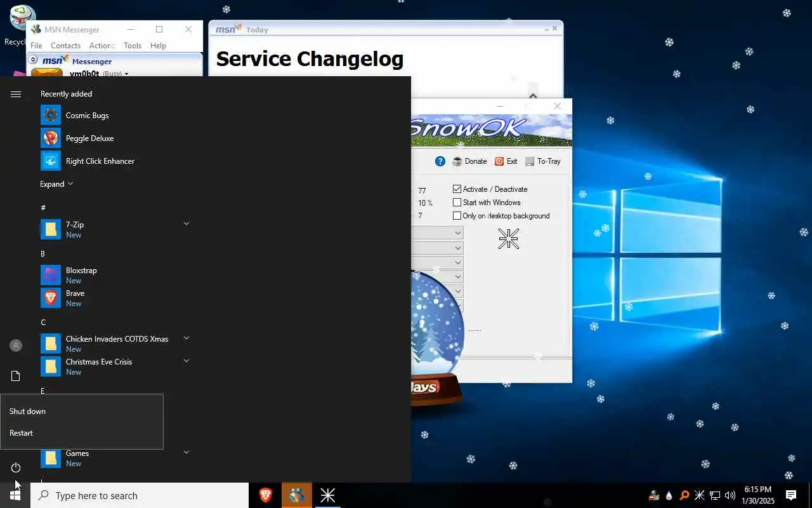Click To-Tray in SnowOK toolbar

543,161
